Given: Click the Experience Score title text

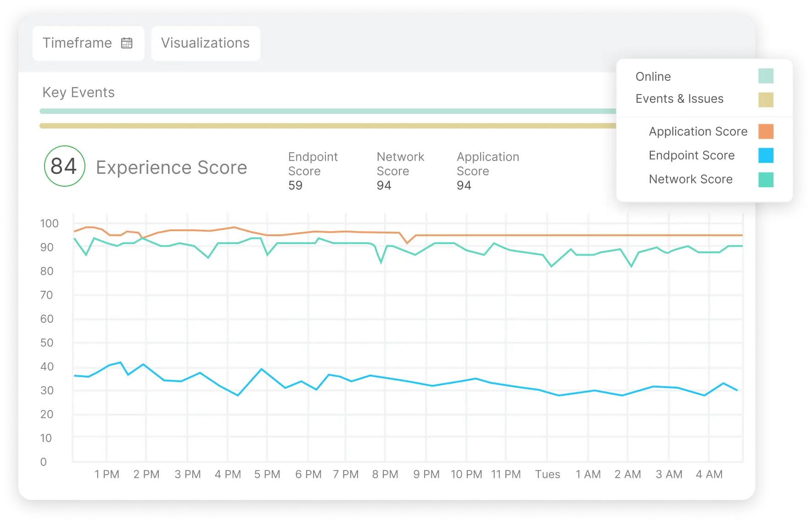Looking at the screenshot, I should (x=171, y=167).
